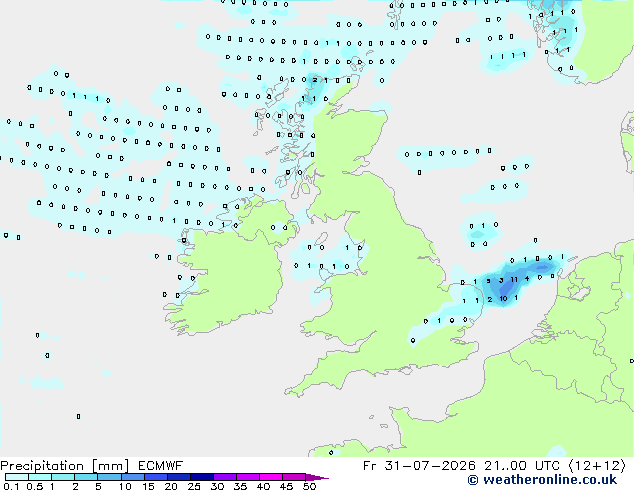Click the '40' legend scale label
634x490 pixels.
(x=263, y=486)
